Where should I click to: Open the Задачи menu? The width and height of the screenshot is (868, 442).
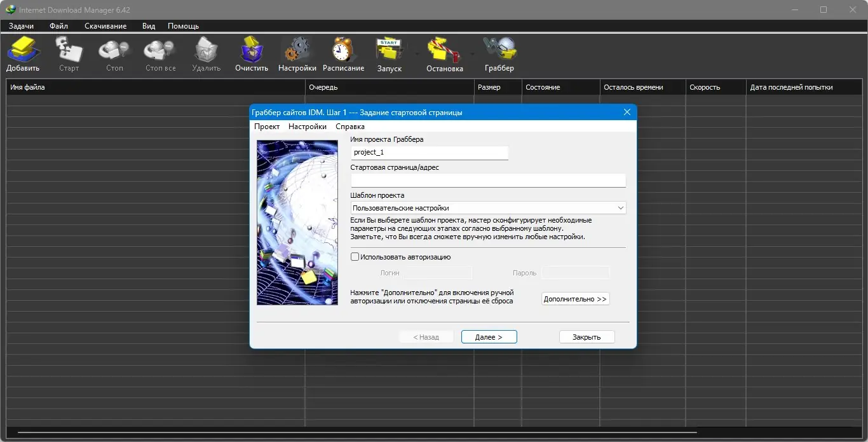click(20, 26)
